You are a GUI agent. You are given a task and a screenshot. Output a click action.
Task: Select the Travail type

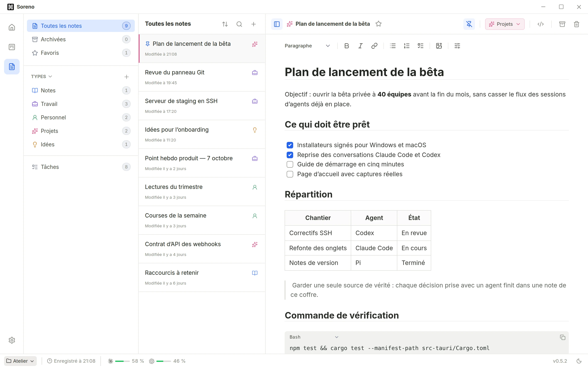[x=81, y=104]
